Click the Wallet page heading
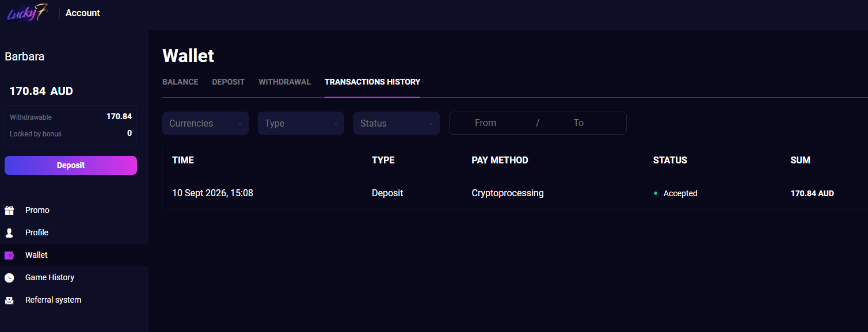The width and height of the screenshot is (868, 332). [x=188, y=56]
